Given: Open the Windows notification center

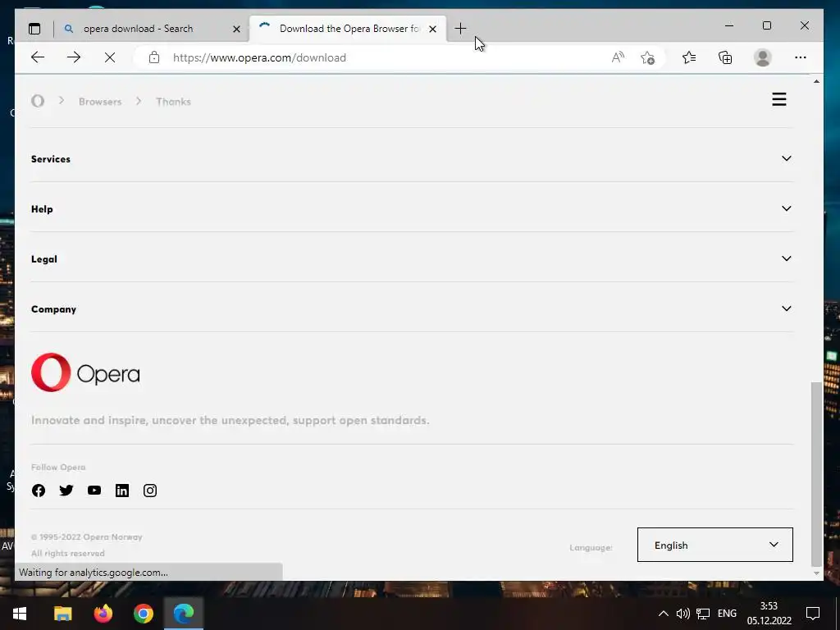Looking at the screenshot, I should 813,614.
